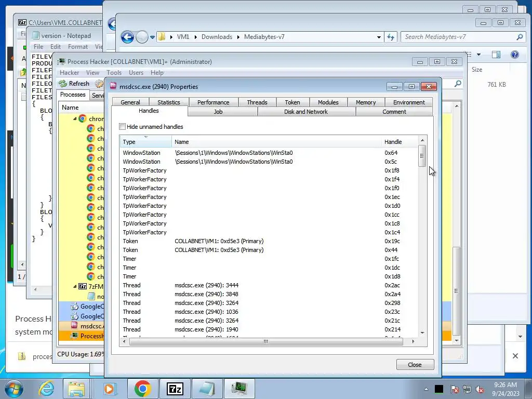This screenshot has width=532, height=399.
Task: Select the Timer row with handle 0x1fc
Action: point(269,259)
